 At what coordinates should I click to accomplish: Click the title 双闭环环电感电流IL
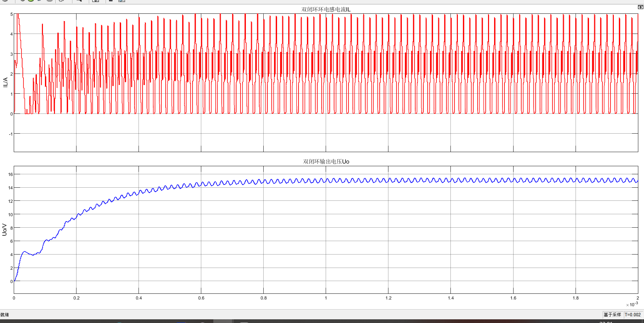point(326,9)
